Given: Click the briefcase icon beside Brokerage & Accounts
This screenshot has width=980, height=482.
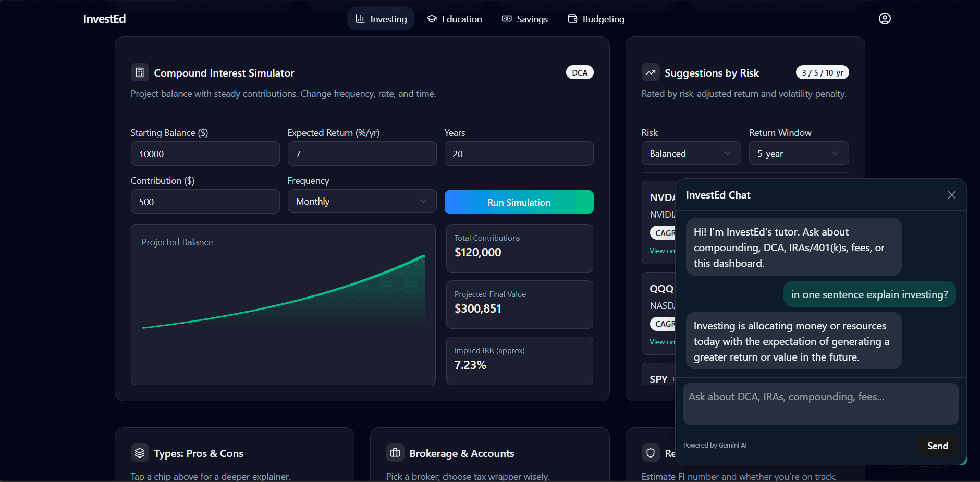Looking at the screenshot, I should pos(395,453).
